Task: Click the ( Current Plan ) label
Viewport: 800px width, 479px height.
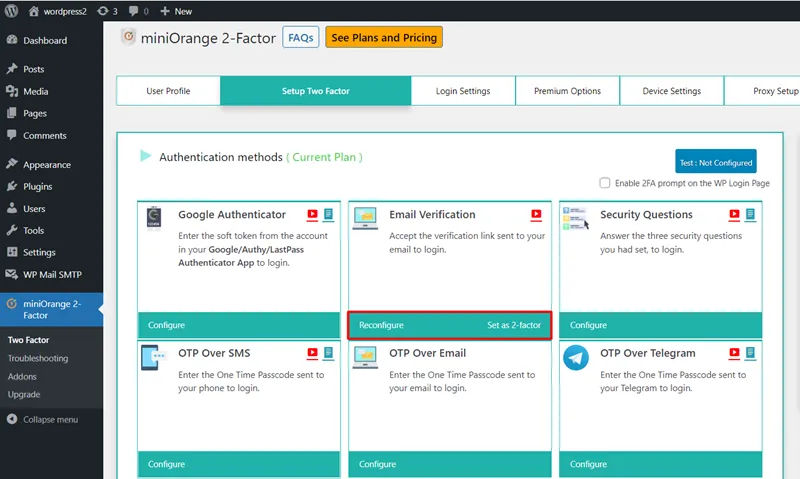Action: pos(324,157)
